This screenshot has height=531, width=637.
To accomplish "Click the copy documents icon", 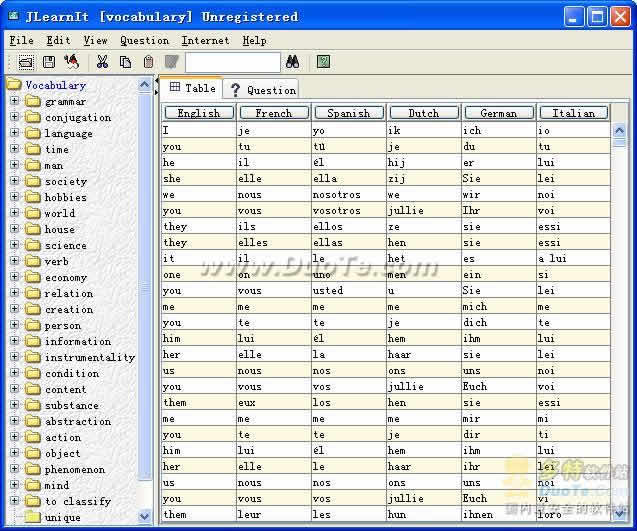I will [x=125, y=62].
